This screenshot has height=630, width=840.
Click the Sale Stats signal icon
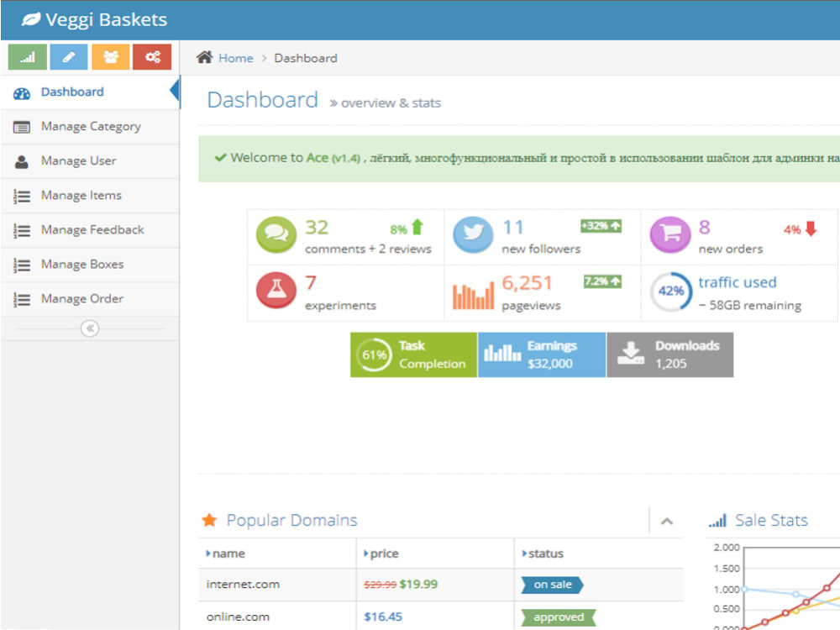(717, 520)
